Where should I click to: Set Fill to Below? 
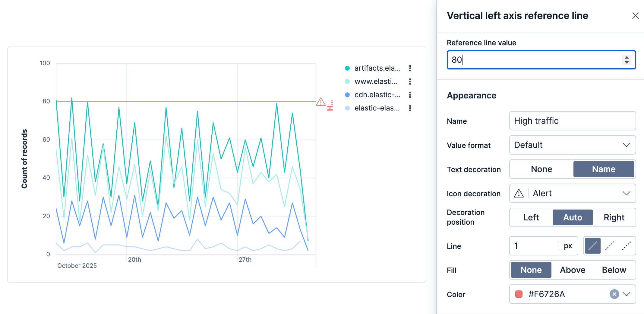point(614,270)
